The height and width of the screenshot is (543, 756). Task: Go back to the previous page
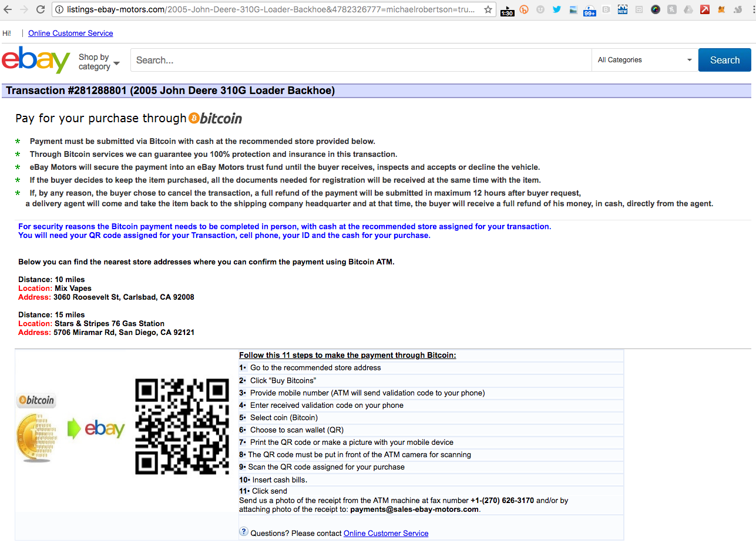(x=9, y=9)
